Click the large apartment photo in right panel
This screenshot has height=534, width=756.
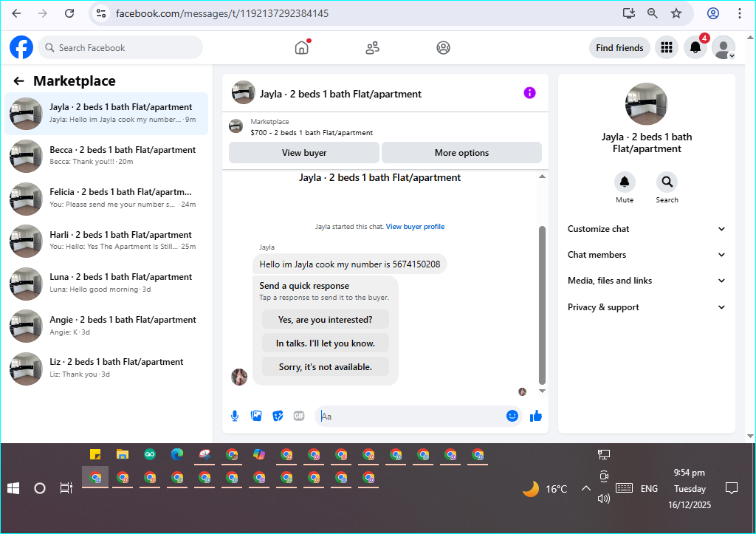click(646, 103)
